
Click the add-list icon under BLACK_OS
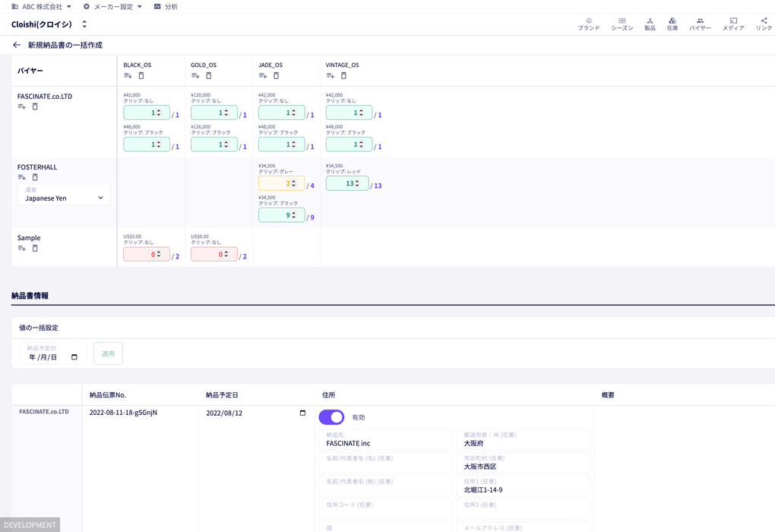(128, 76)
